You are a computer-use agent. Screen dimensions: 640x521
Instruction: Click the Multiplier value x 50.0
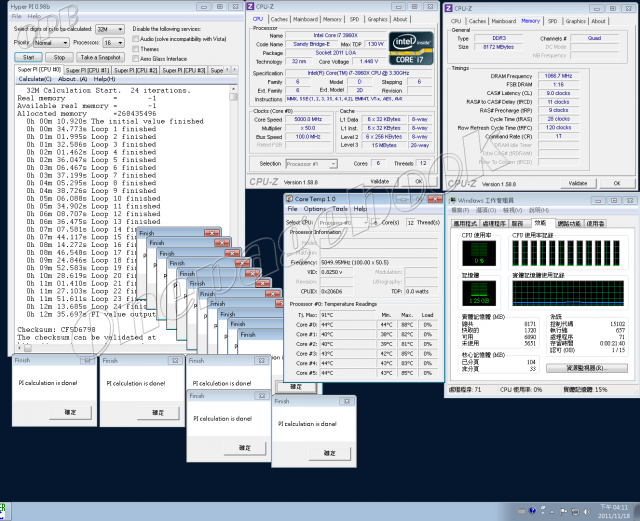click(308, 128)
